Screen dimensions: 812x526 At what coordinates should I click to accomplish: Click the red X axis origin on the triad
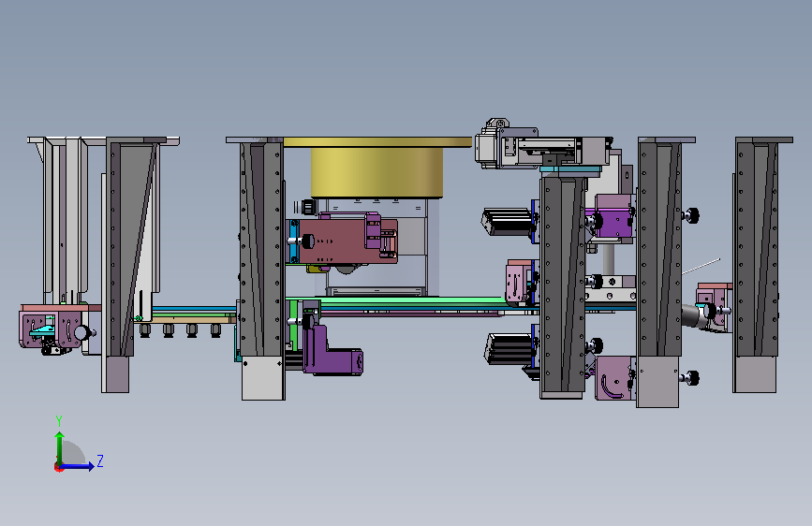58,467
